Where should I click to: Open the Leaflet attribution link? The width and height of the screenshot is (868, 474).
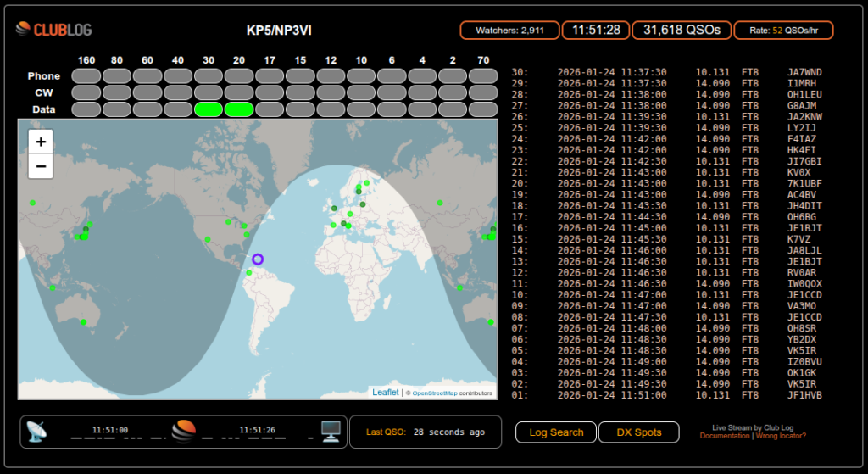pos(386,393)
